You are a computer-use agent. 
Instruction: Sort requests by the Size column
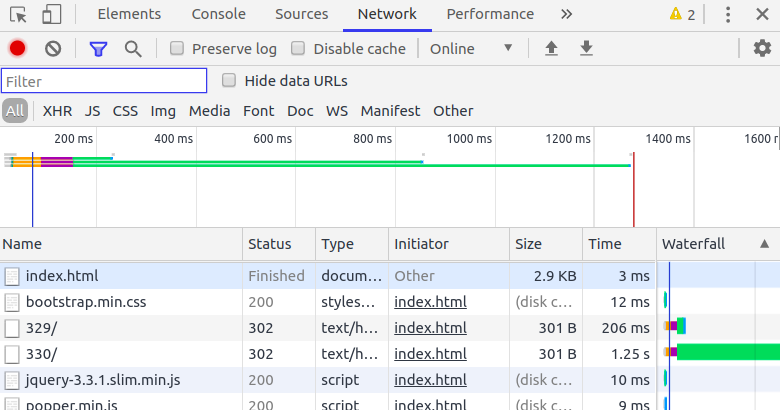(x=546, y=244)
